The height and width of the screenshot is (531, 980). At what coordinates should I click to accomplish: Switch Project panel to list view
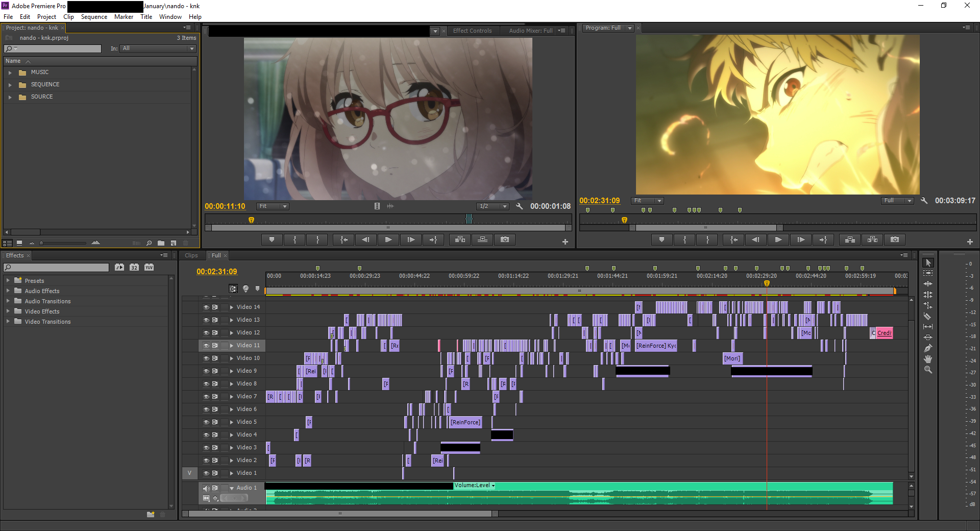tap(8, 243)
